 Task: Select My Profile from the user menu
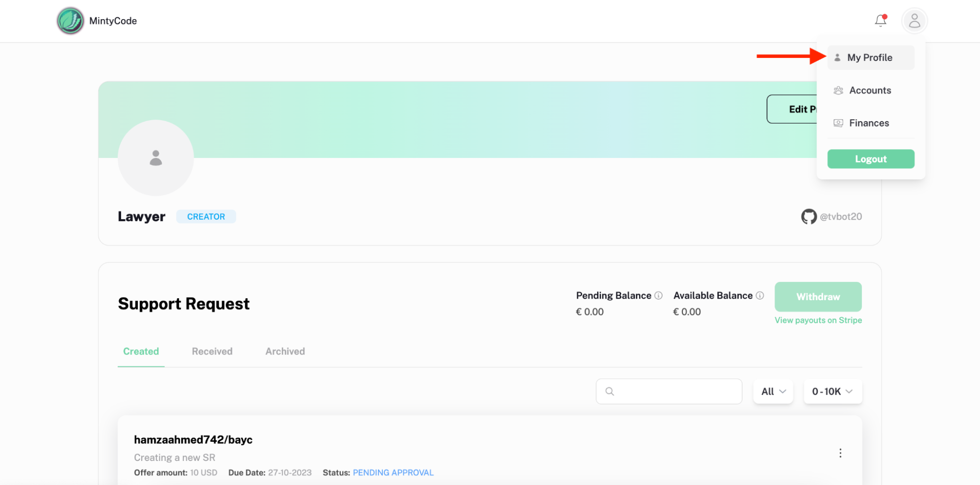(x=871, y=57)
